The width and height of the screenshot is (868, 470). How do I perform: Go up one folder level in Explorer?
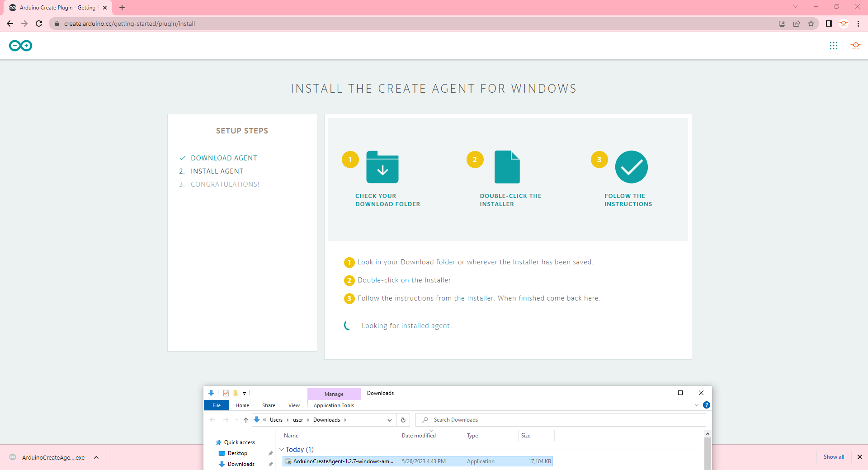246,420
